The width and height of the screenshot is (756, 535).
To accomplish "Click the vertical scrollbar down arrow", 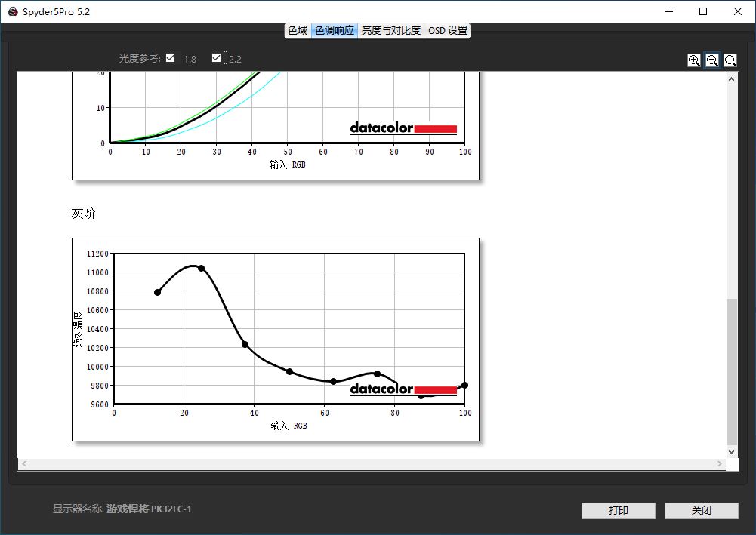I will tap(731, 451).
